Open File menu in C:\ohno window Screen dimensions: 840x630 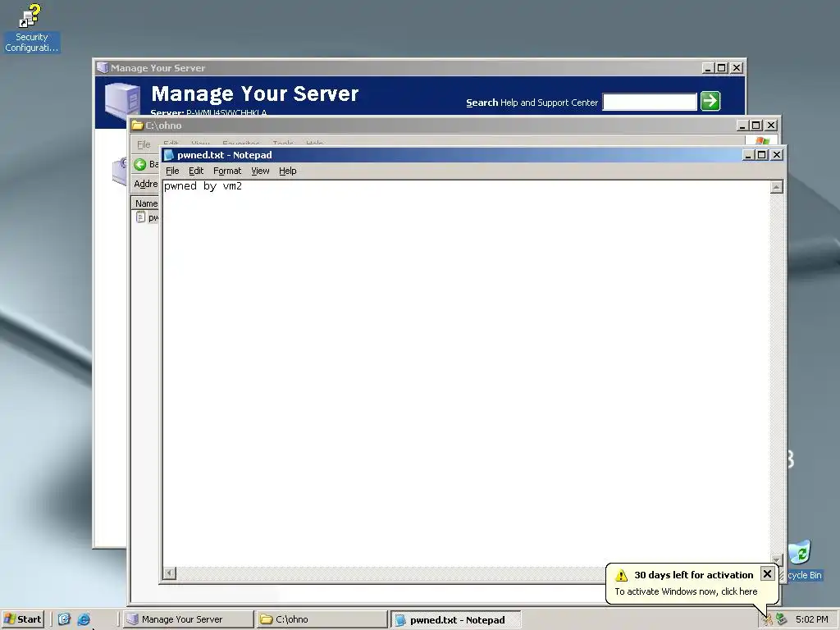pyautogui.click(x=144, y=144)
